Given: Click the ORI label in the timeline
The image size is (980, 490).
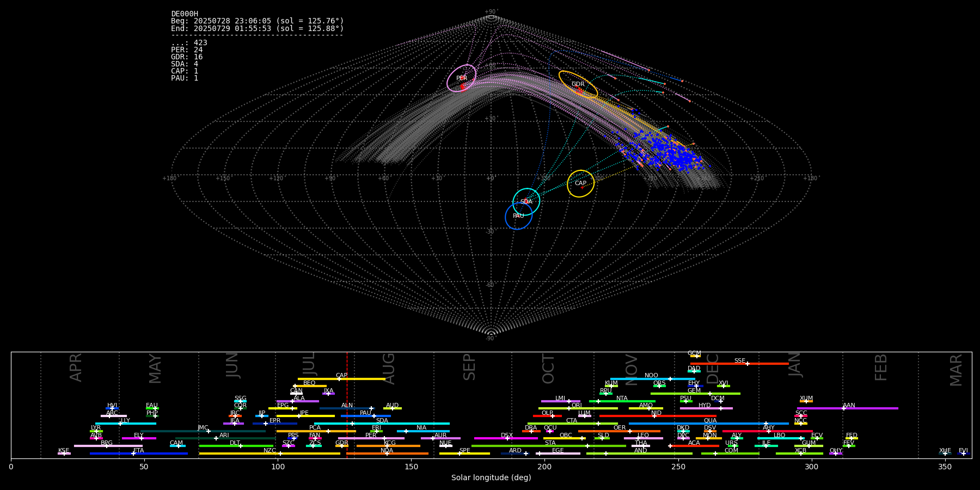Looking at the screenshot, I should point(577,406).
